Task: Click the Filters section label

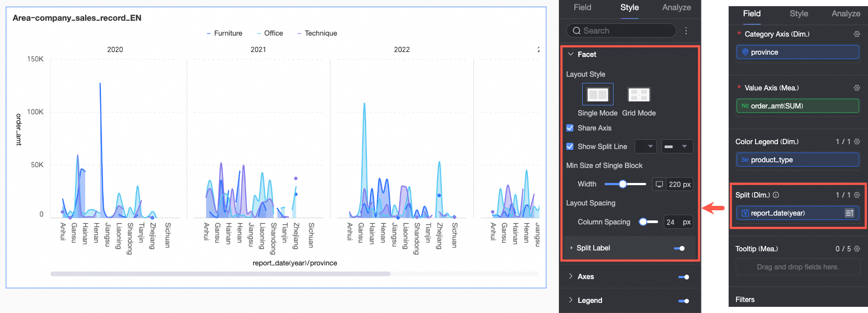Action: tap(745, 300)
